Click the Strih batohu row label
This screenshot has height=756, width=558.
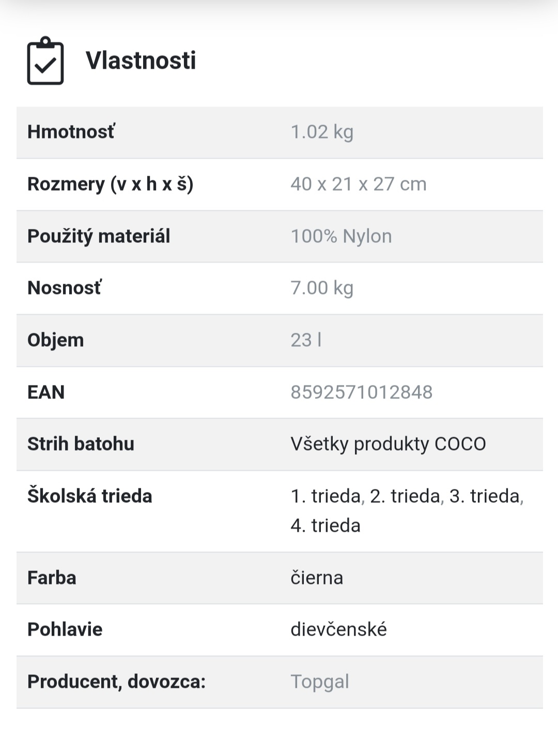point(81,444)
